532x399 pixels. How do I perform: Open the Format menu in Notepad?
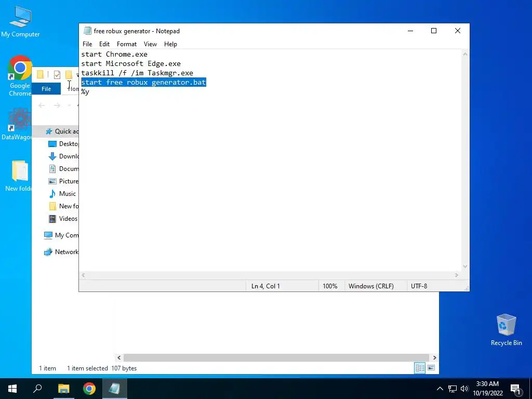[x=127, y=44]
